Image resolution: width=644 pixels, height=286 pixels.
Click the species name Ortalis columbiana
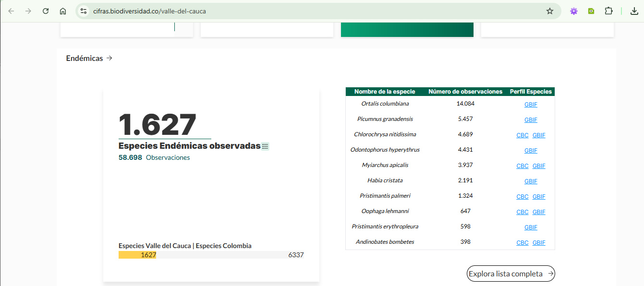pos(385,104)
